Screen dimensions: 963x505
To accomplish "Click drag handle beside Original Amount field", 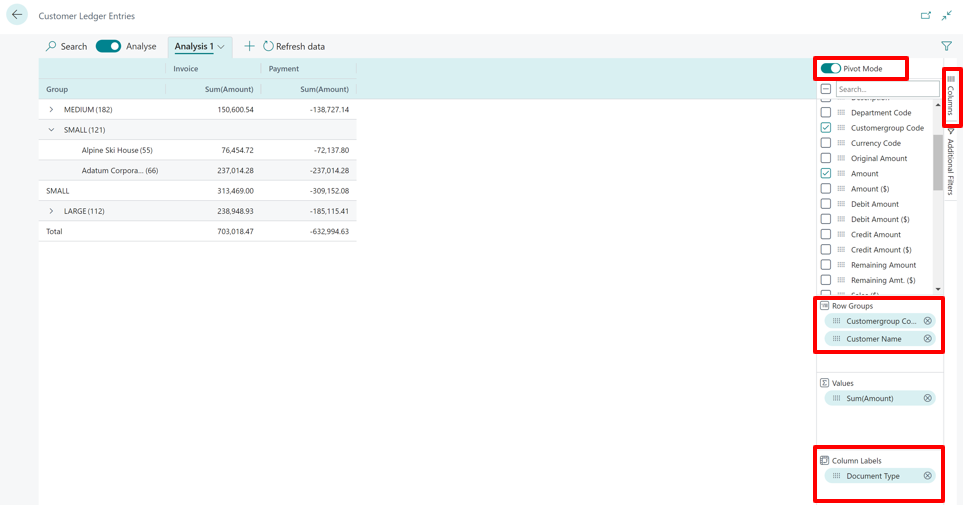I will point(841,158).
